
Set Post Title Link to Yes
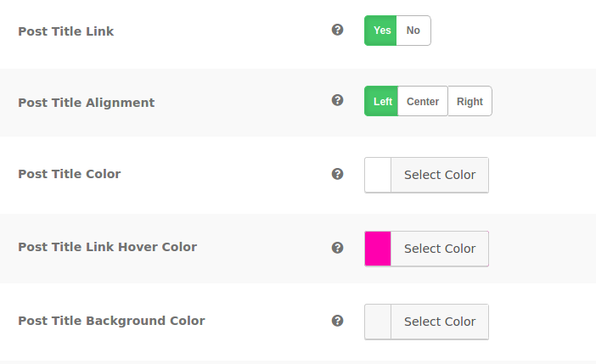(382, 31)
